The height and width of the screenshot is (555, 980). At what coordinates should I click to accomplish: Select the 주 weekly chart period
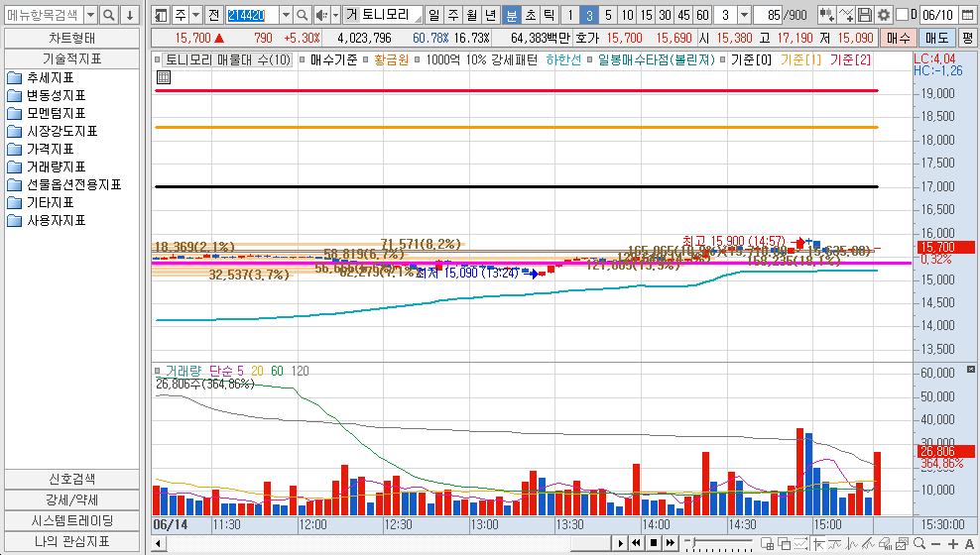[x=453, y=15]
